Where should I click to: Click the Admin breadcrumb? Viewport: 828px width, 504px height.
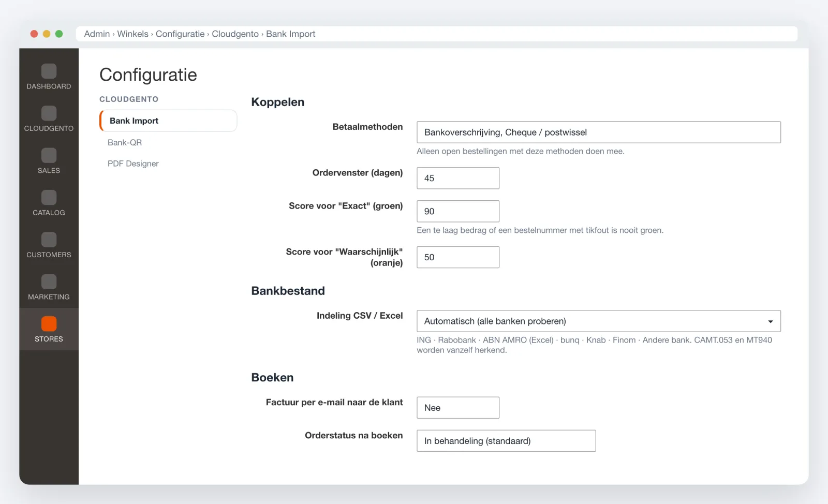click(x=97, y=34)
